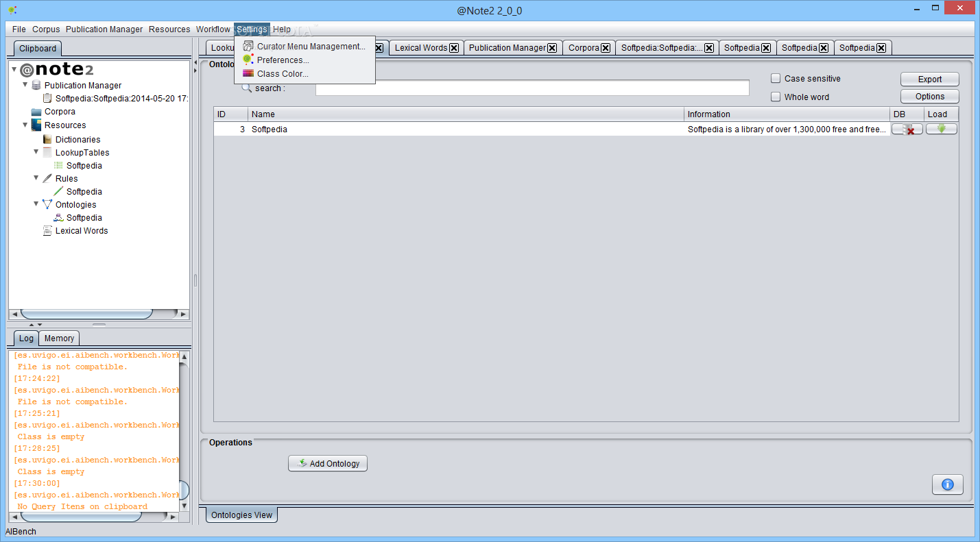Click the 'Softpedia is a library of over' cell
This screenshot has height=542, width=980.
click(x=787, y=129)
